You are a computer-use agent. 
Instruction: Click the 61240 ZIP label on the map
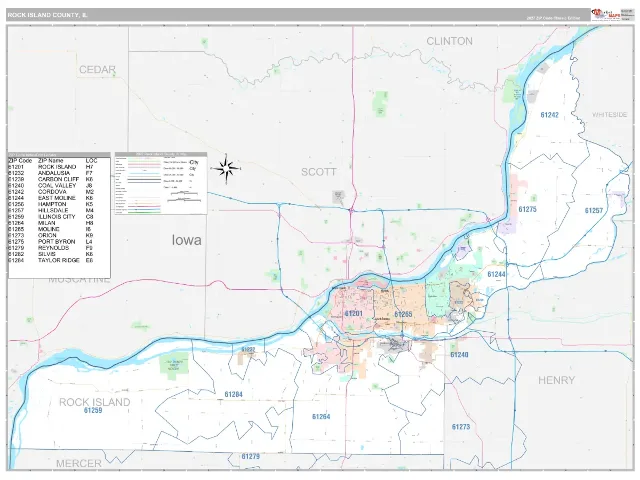pyautogui.click(x=459, y=355)
